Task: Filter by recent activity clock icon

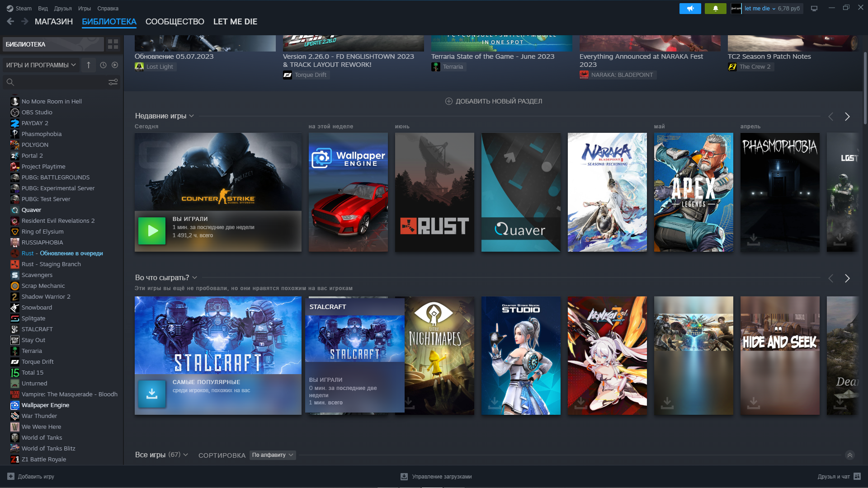Action: pos(103,65)
